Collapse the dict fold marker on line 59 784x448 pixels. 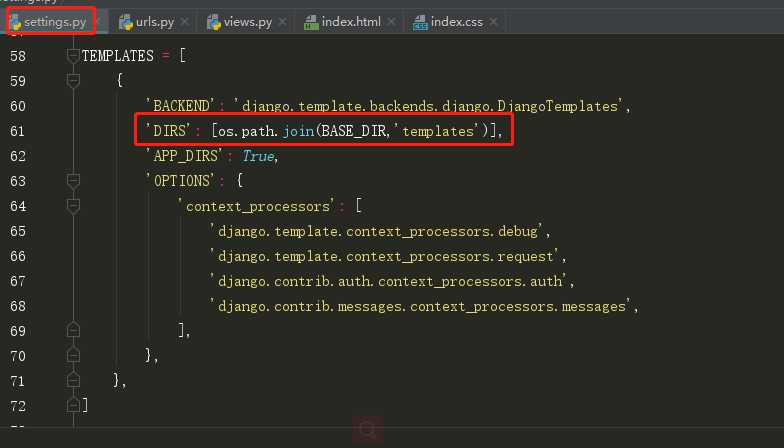point(73,80)
